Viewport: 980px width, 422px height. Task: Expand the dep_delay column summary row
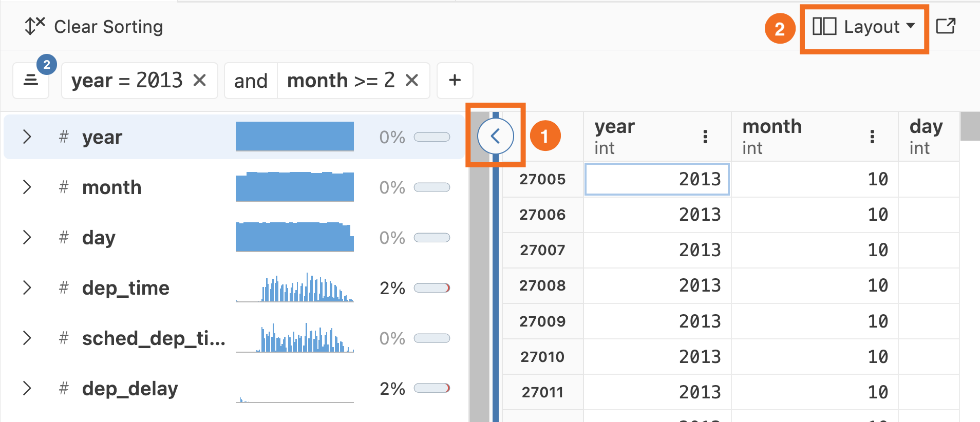(x=27, y=389)
